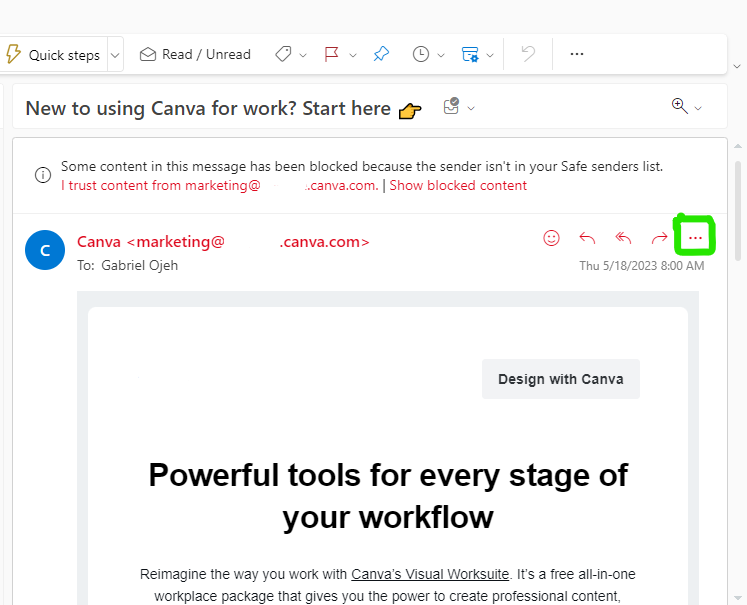Click the Show blocked content link

(x=458, y=185)
